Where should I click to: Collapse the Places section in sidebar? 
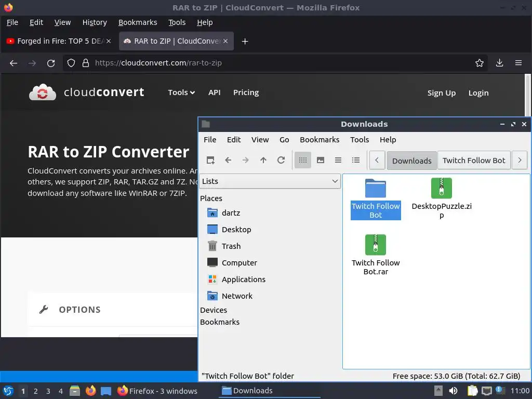tap(211, 198)
